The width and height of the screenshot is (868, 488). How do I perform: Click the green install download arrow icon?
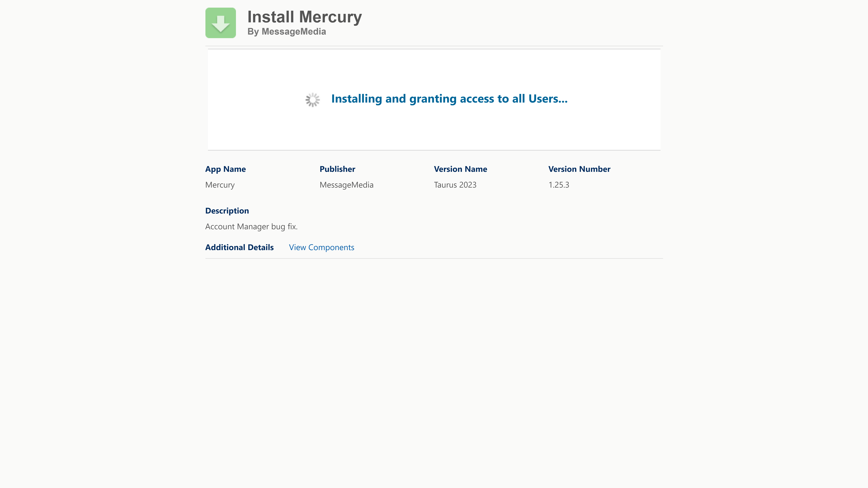(221, 23)
